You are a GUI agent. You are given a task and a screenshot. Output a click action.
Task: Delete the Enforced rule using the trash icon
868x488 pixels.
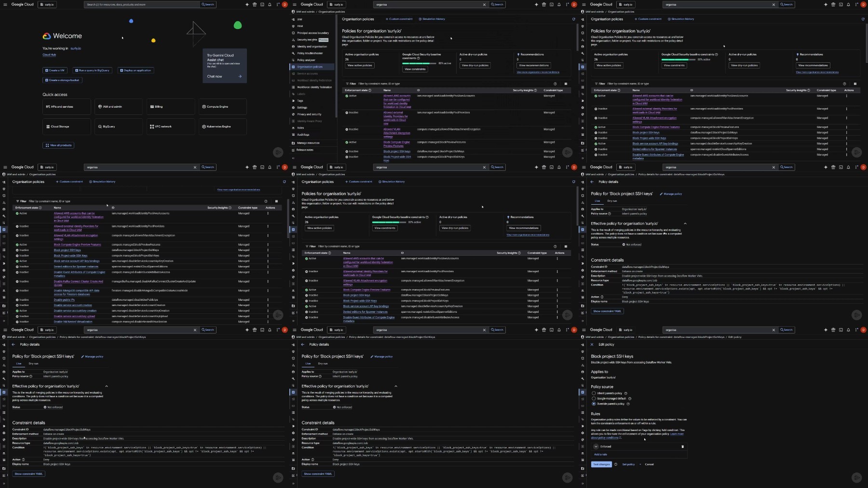tap(682, 446)
